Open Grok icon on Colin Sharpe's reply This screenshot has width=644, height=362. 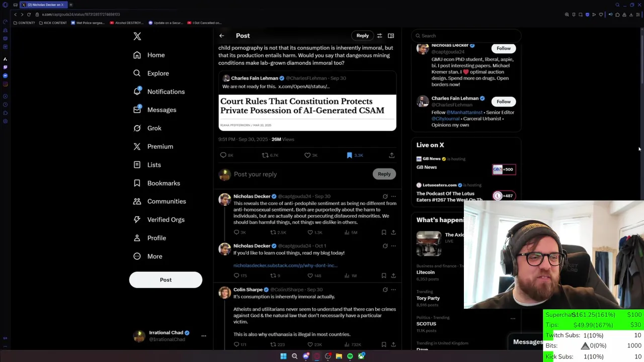385,290
